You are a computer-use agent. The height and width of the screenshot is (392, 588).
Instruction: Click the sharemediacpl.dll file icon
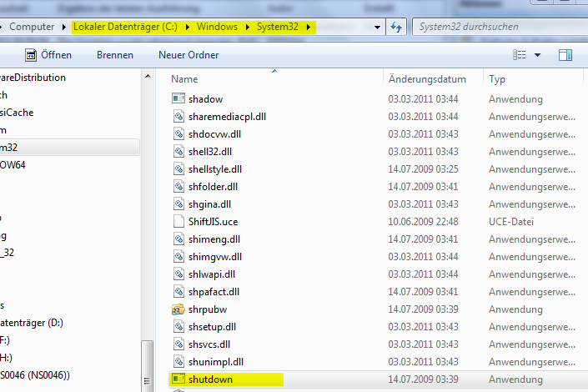pyautogui.click(x=178, y=116)
